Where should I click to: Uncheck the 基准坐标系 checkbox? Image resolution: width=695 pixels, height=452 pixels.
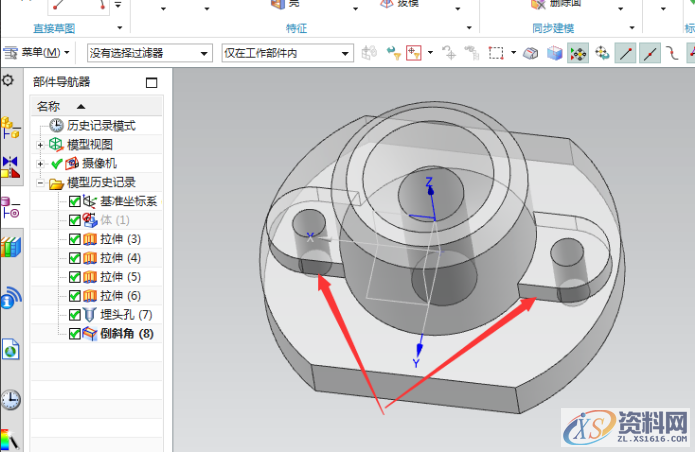tap(75, 202)
